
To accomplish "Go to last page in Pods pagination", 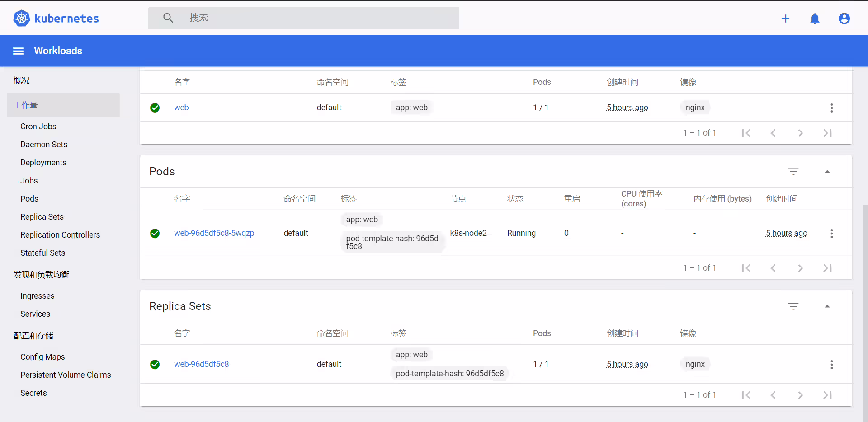I will point(827,268).
